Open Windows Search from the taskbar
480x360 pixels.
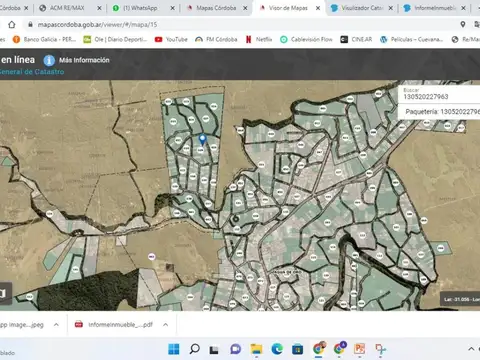(x=194, y=349)
